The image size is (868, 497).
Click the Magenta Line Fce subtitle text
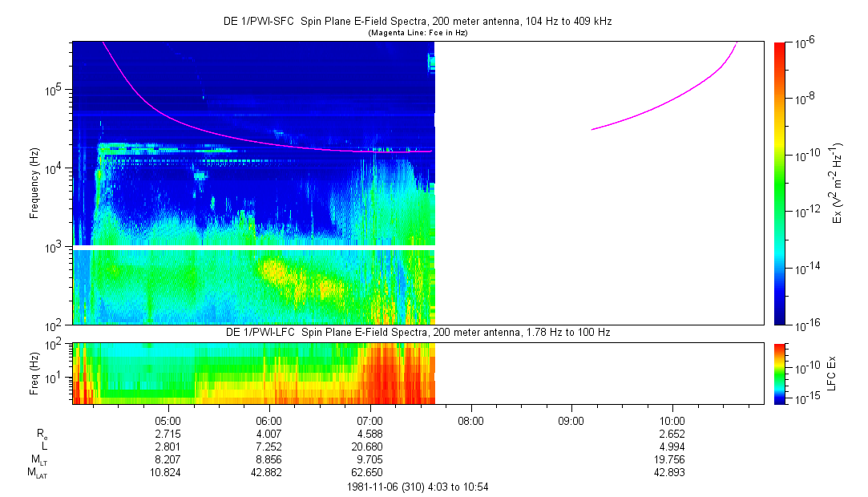coord(417,33)
